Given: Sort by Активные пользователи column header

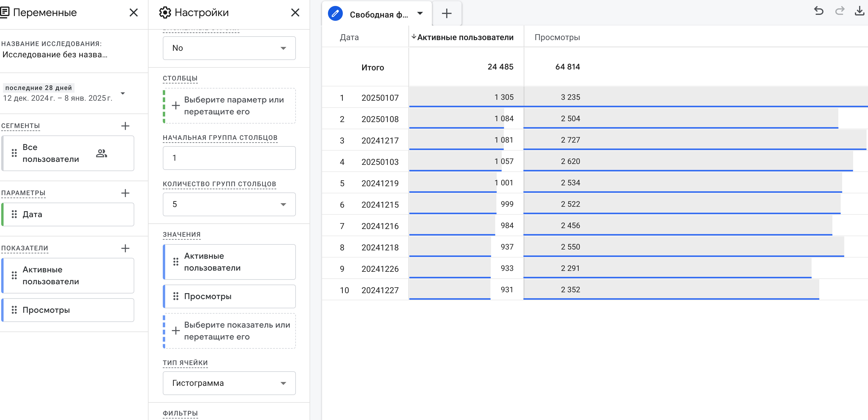Looking at the screenshot, I should 465,37.
